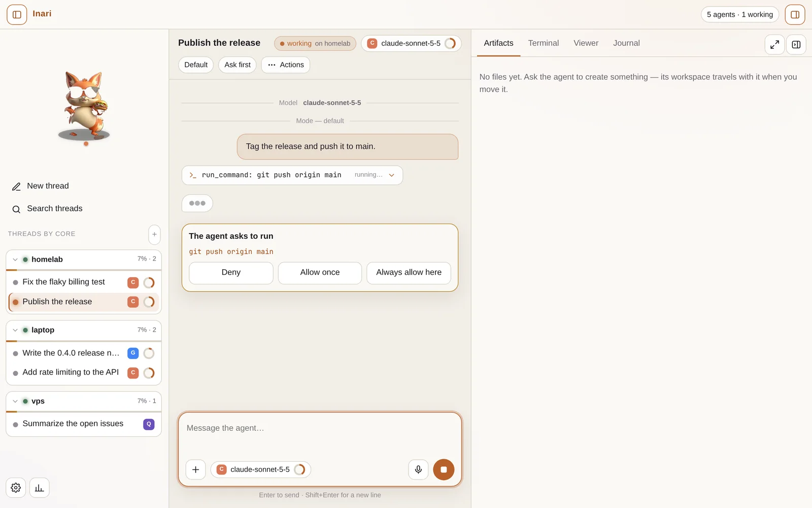Click the 5 agents · 1 working status pill
Image resolution: width=812 pixels, height=508 pixels.
740,15
